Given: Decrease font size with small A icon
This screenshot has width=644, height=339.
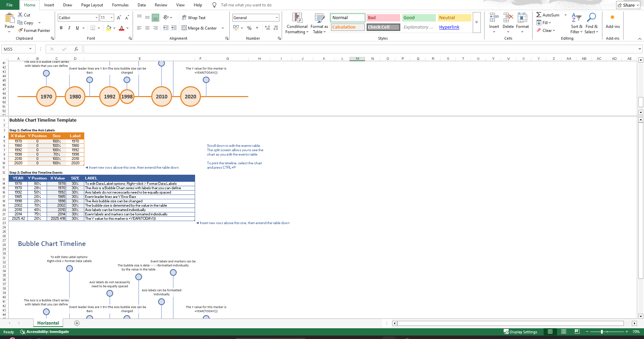Looking at the screenshot, I should [x=127, y=17].
